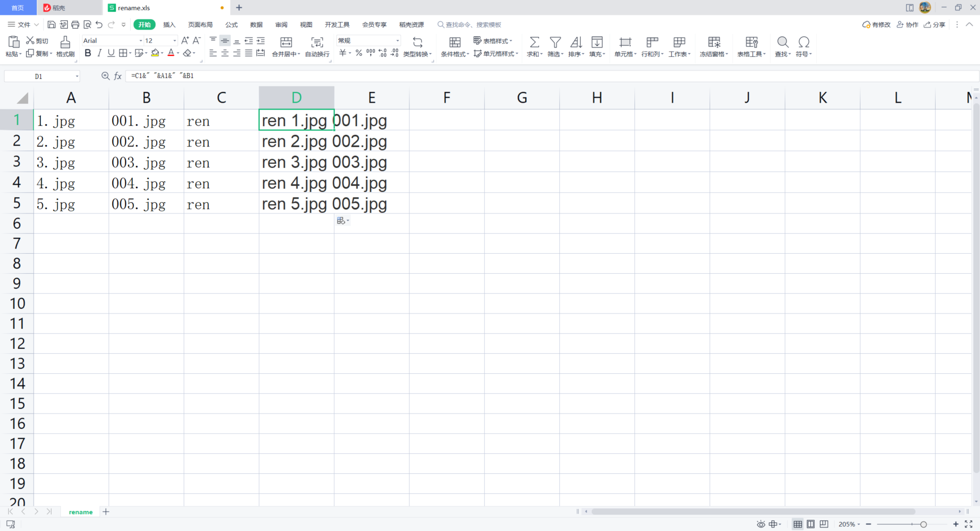Screen dimensions: 980x531
Task: Click the Fill (填充) icon
Action: click(597, 42)
